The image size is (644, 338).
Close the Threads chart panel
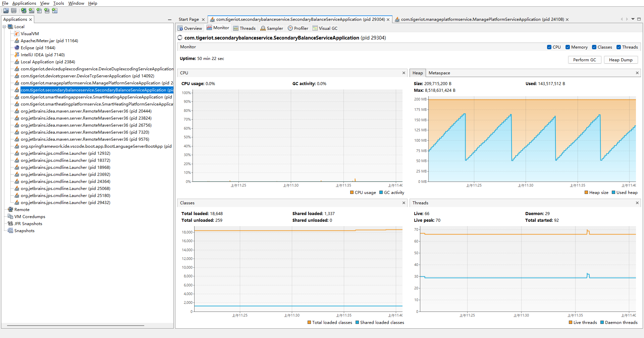coord(637,203)
